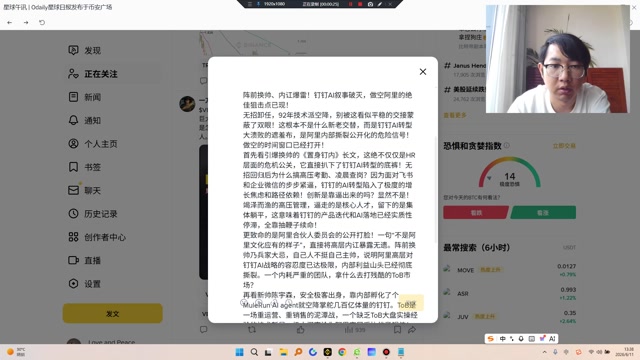The width and height of the screenshot is (640, 360).
Task: Go back with browser back arrow
Action: click(x=9, y=22)
